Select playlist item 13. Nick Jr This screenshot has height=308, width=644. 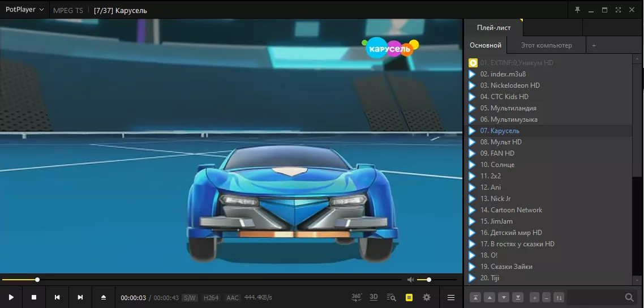(548, 198)
